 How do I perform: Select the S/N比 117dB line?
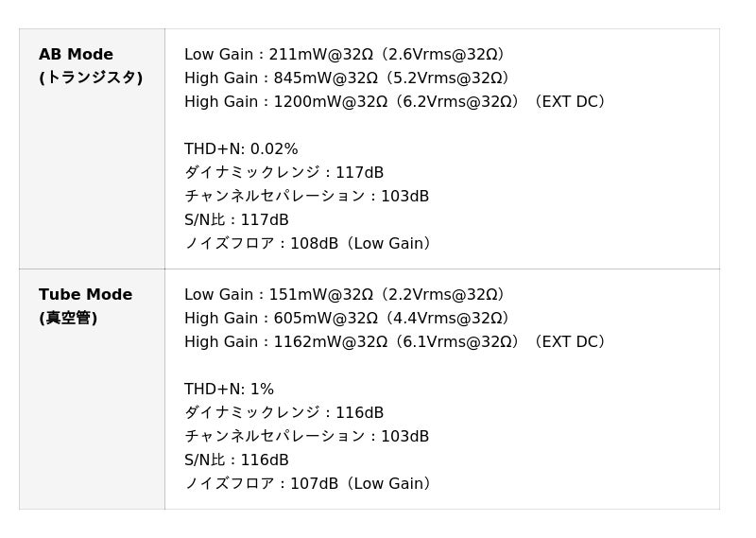click(x=236, y=220)
